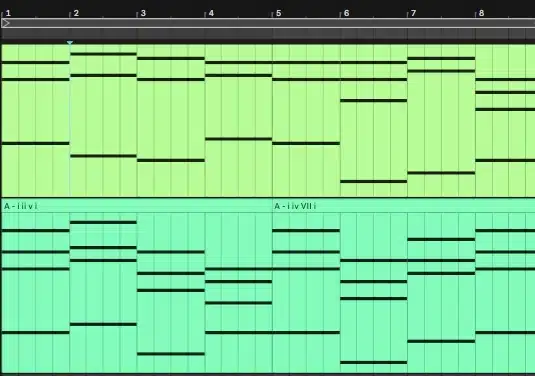The height and width of the screenshot is (376, 535).
Task: Click bar 2 in the timeline ruler
Action: [x=76, y=13]
